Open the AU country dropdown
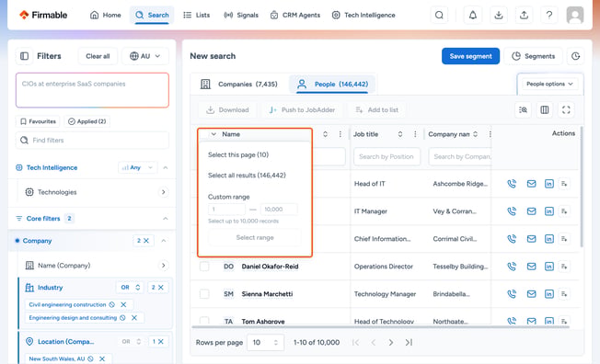 [x=145, y=56]
